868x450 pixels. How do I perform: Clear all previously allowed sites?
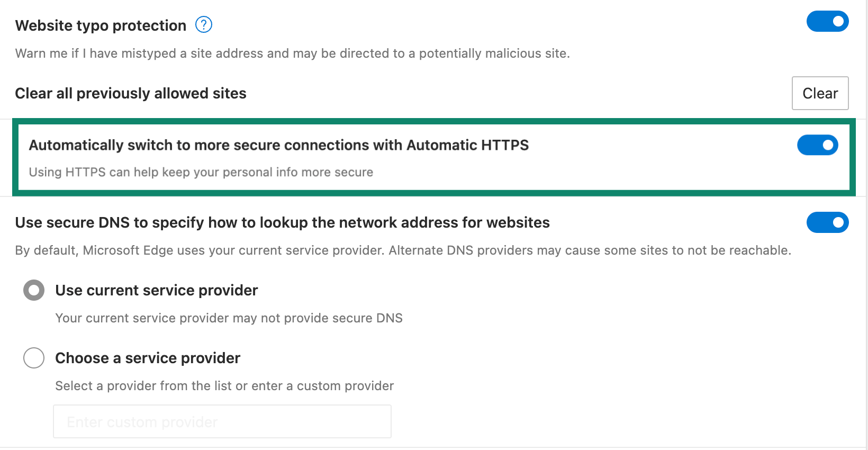(820, 93)
